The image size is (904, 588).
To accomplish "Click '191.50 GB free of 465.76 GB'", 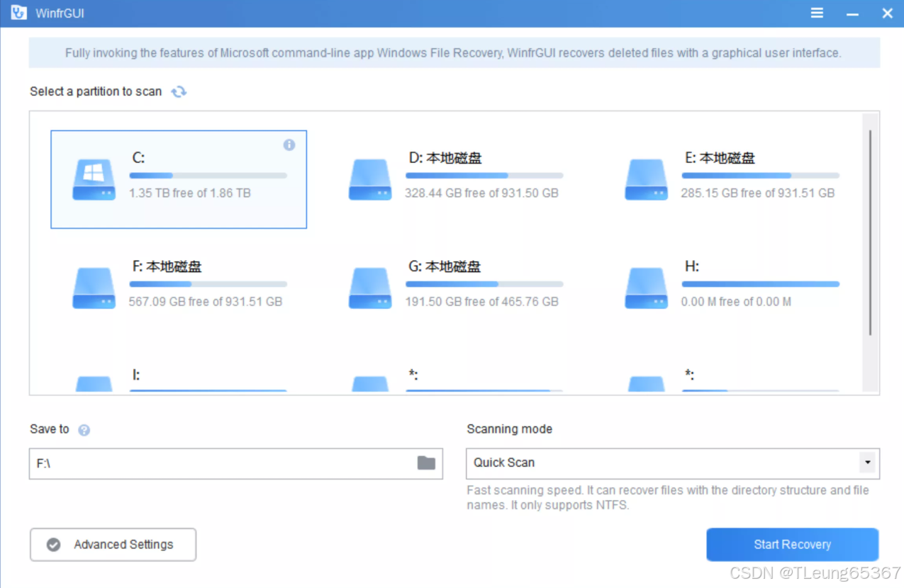I will 481,302.
